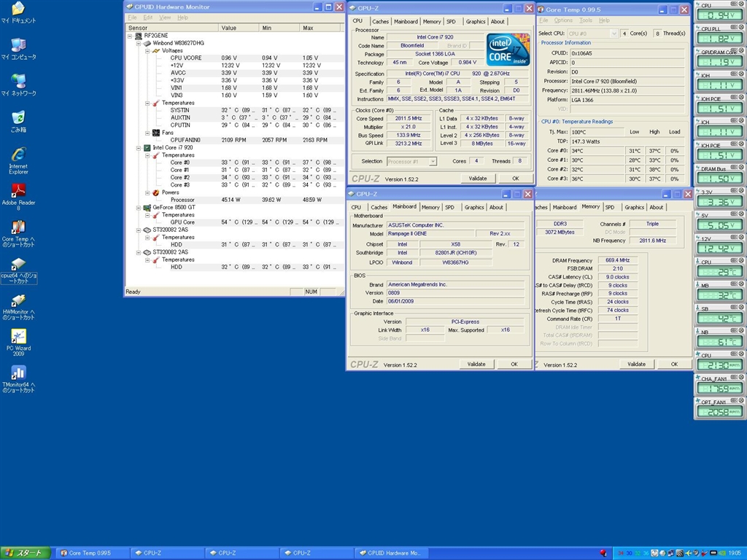
Task: Open Options menu in Core Temp
Action: 563,20
